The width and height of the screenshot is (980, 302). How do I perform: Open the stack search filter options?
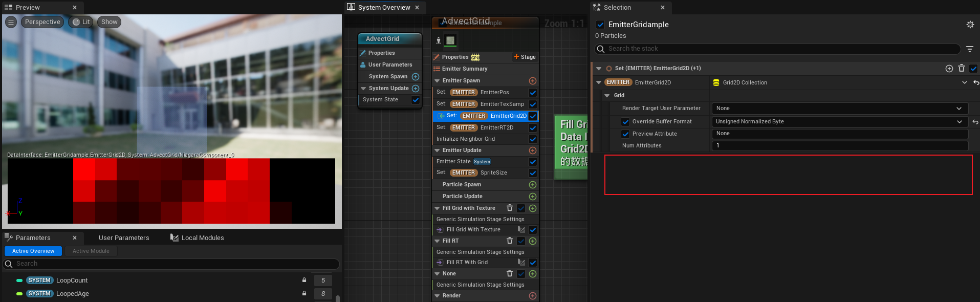[x=969, y=49]
